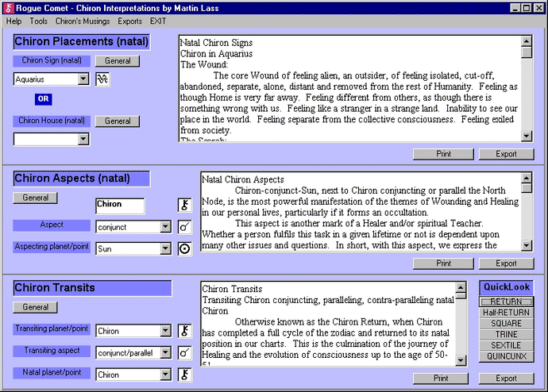Click General button under Chiron Aspects
This screenshot has height=392, width=548.
(x=35, y=198)
